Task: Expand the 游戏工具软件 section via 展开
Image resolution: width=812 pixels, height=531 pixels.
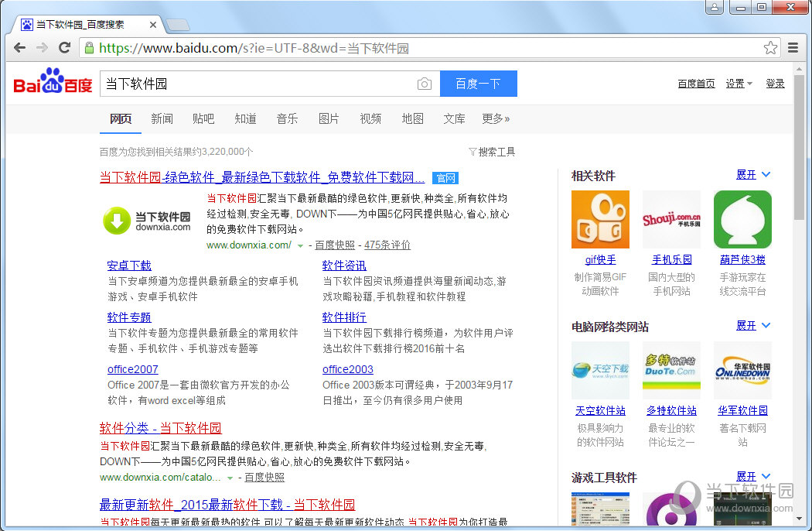Action: (x=753, y=477)
